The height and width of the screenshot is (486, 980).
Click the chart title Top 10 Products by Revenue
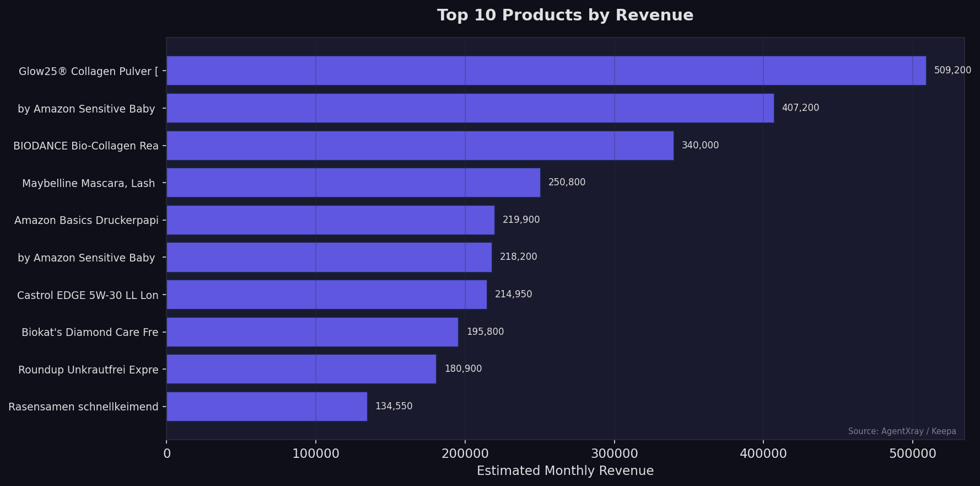[x=565, y=15]
